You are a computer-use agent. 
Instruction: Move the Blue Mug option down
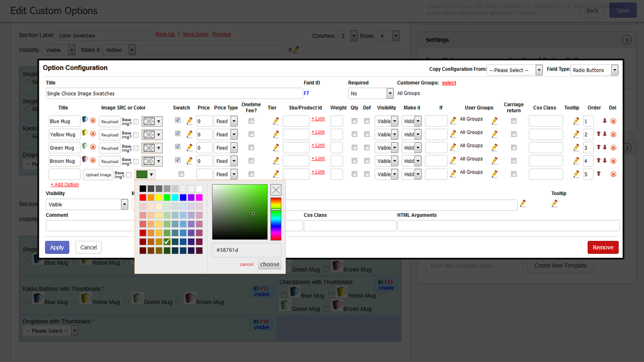pyautogui.click(x=604, y=121)
